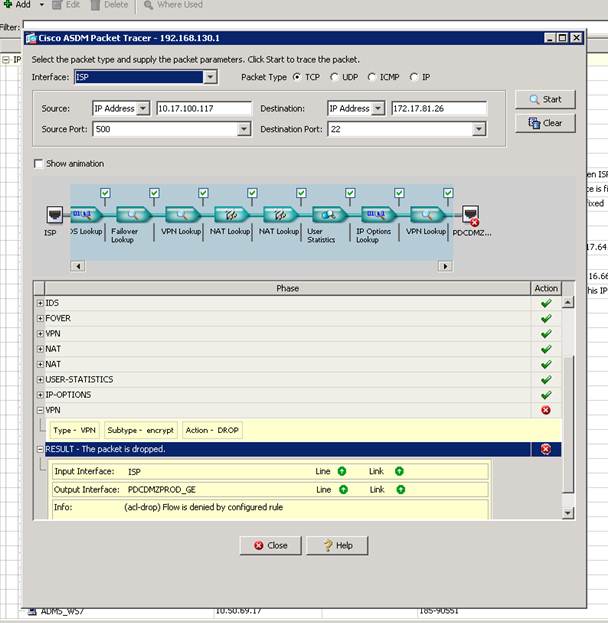Click the Failover Lookup phase icon
Screen dimensions: 608x623
coord(133,215)
